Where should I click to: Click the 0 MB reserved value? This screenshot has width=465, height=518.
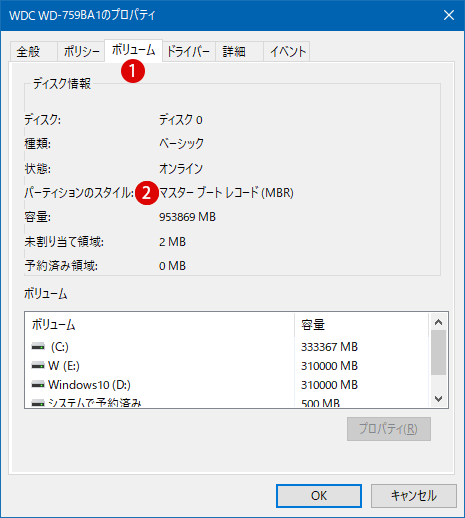[172, 266]
